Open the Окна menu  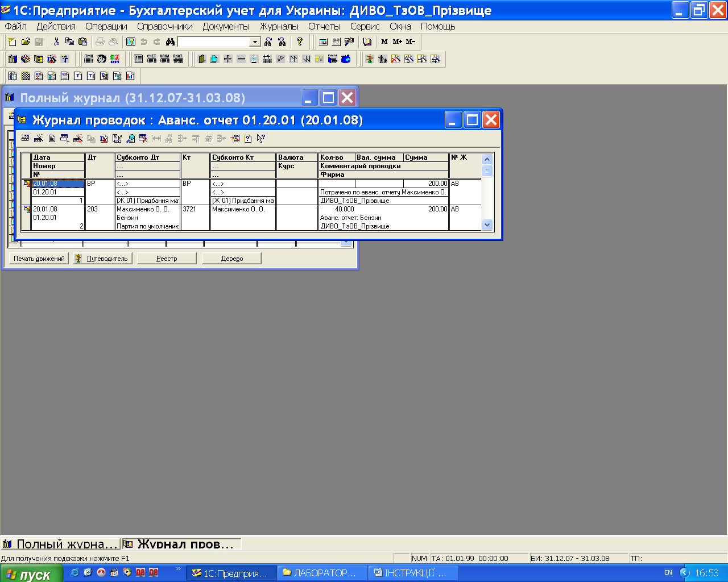(x=400, y=26)
